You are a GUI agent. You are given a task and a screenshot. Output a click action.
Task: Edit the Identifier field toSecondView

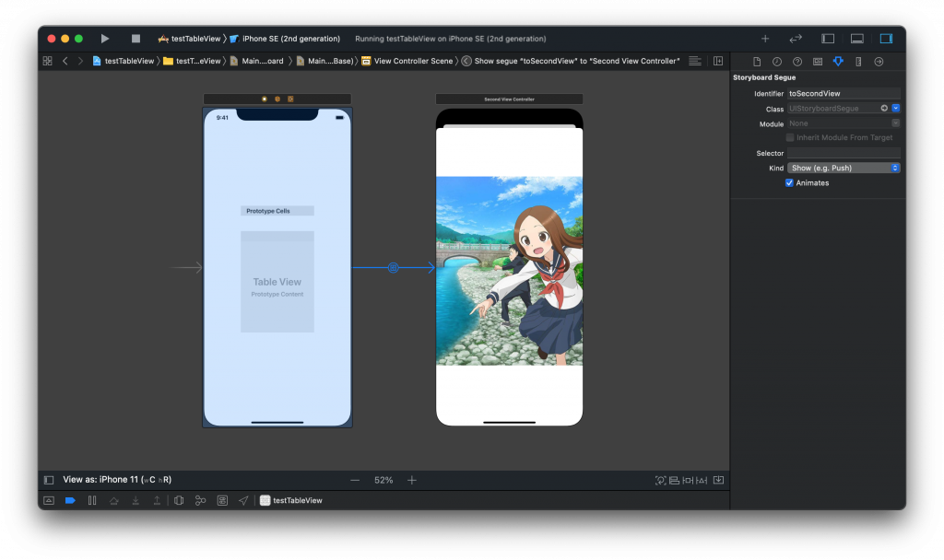pyautogui.click(x=844, y=93)
